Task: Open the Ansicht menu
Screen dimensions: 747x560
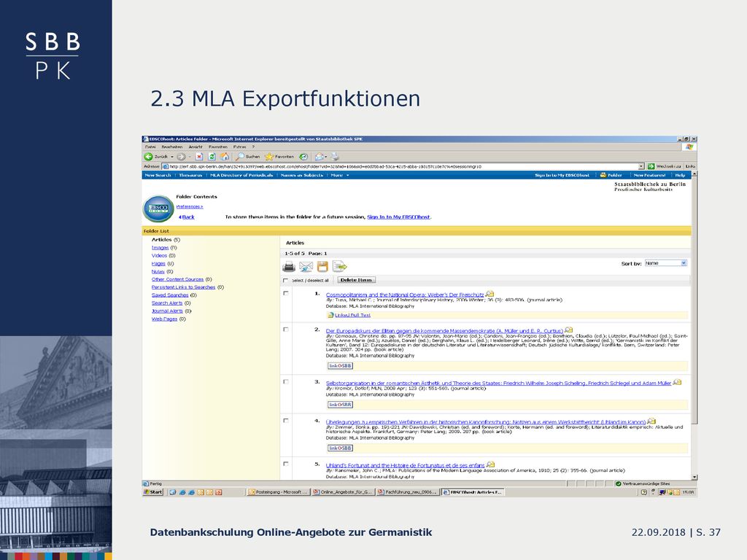Action: click(196, 147)
